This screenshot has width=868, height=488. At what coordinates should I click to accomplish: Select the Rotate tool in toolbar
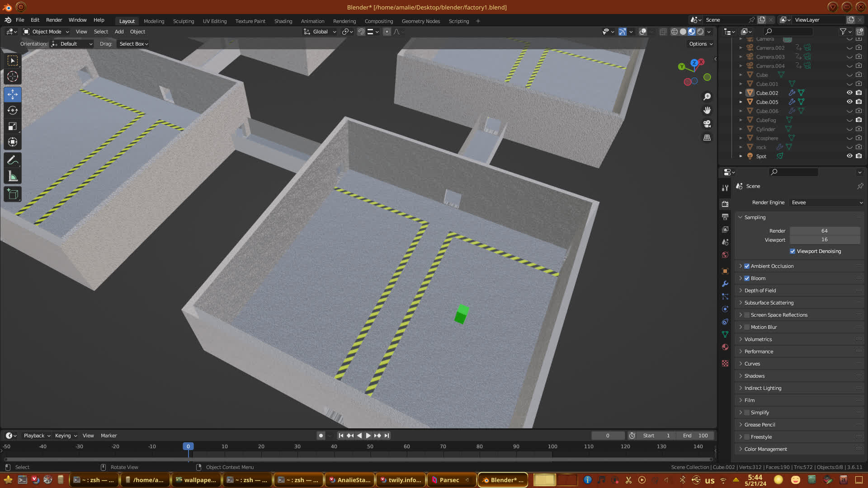click(x=13, y=111)
